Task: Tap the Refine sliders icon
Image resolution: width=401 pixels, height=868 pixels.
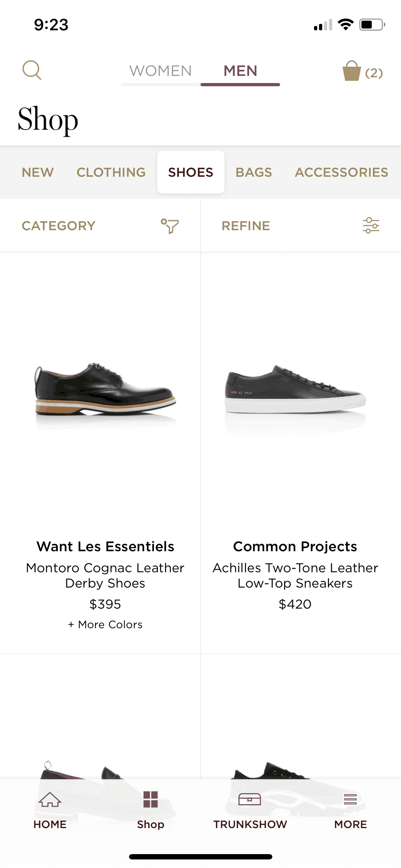Action: coord(371,226)
